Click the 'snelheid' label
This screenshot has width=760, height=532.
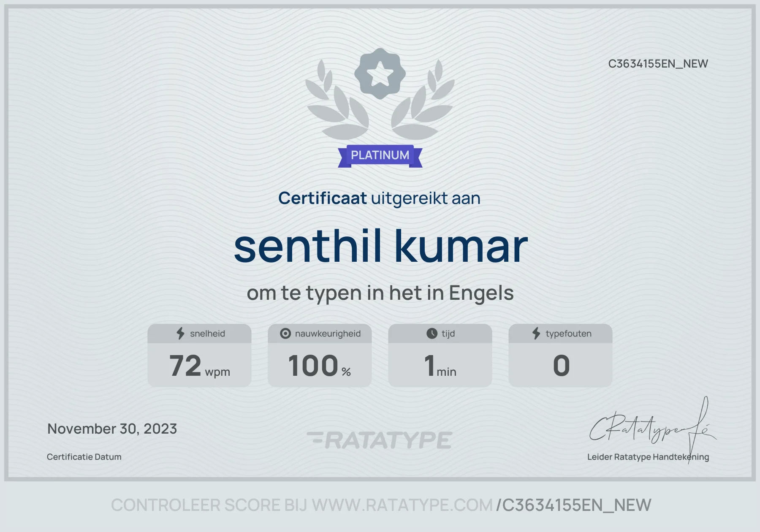pos(207,334)
